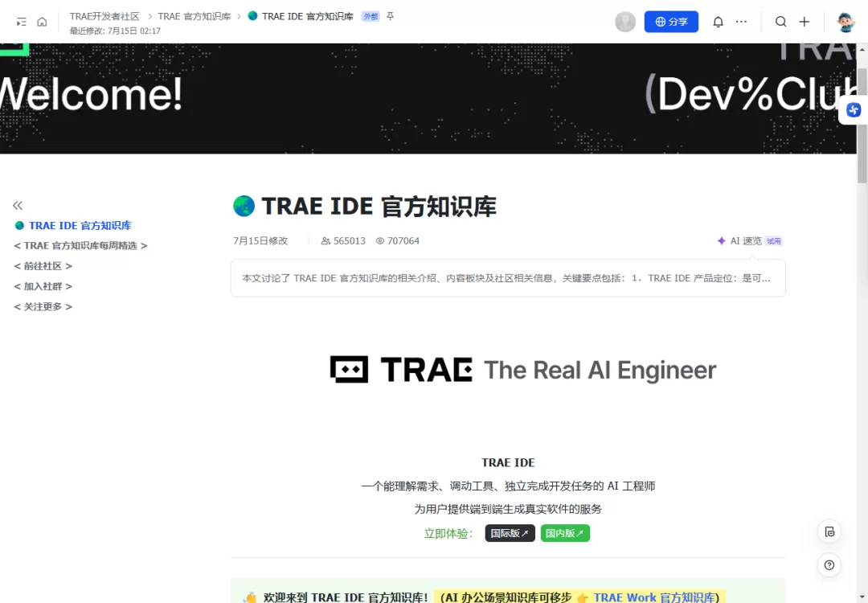Expand the AI summary text box

[508, 278]
